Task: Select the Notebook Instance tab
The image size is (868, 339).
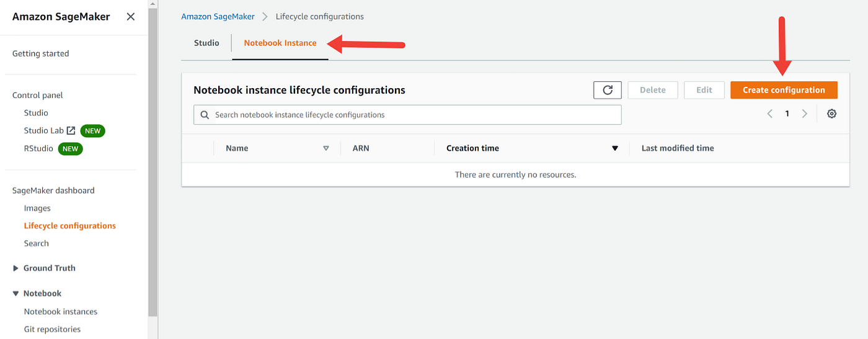Action: tap(280, 43)
